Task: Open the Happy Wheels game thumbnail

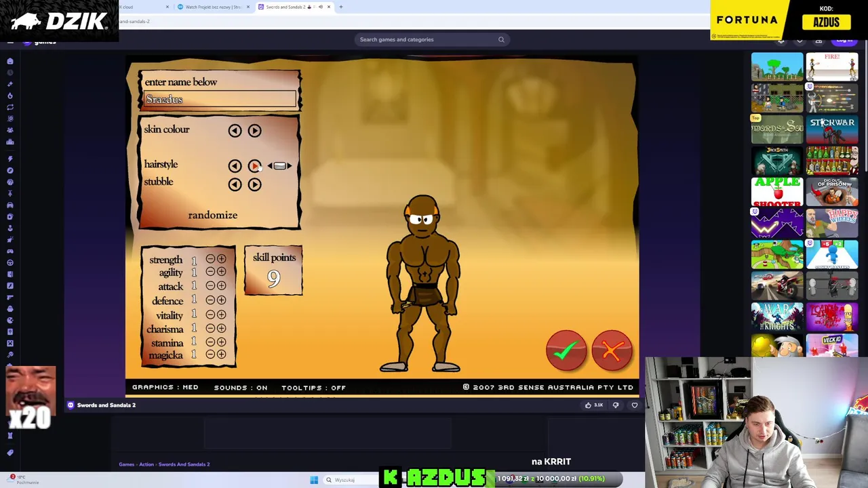Action: [832, 223]
